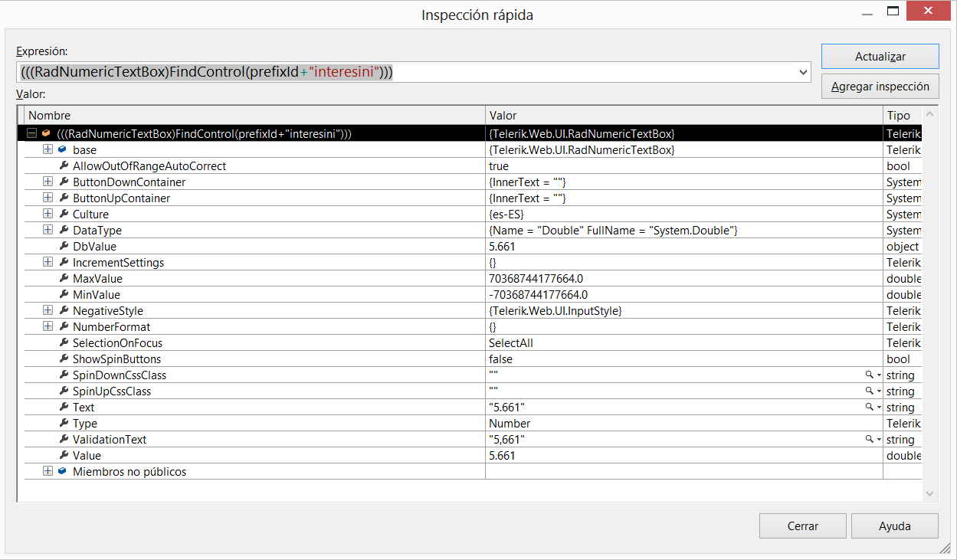
Task: Click the wrench icon beside MaxValue
Action: tap(64, 278)
